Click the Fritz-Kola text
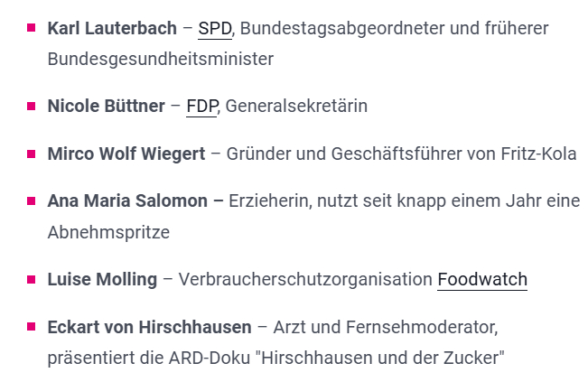 pyautogui.click(x=538, y=154)
